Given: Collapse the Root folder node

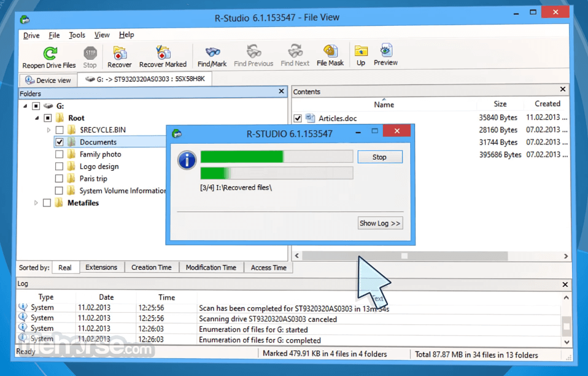Looking at the screenshot, I should (x=37, y=118).
